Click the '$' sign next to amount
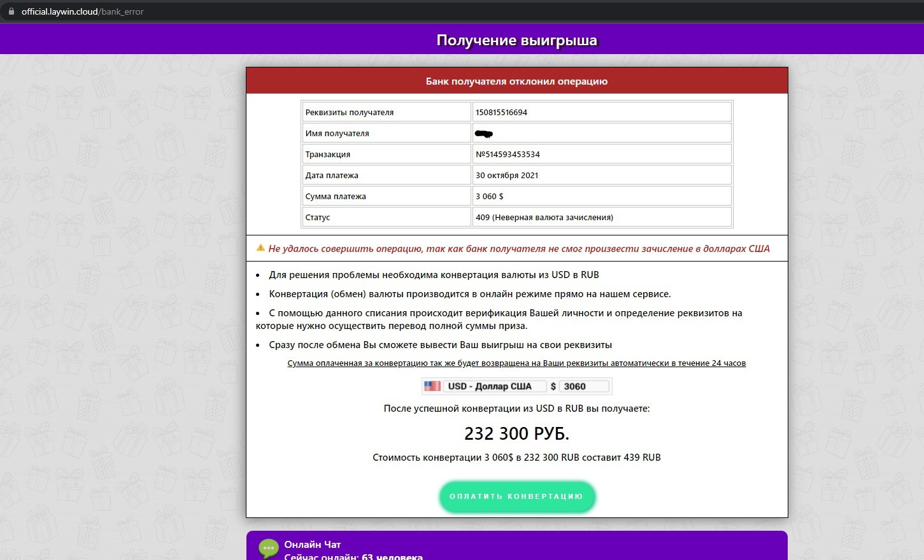The image size is (924, 560). coord(553,386)
